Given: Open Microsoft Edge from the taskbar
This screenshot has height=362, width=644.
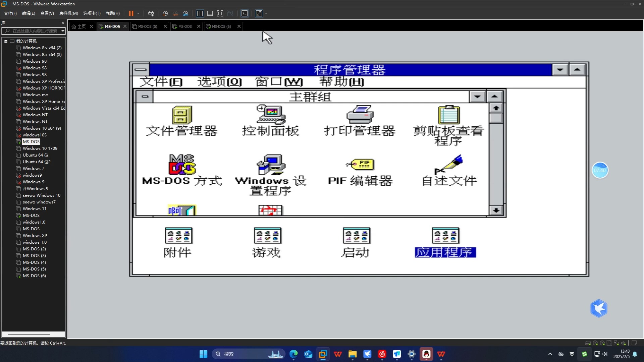Looking at the screenshot, I should click(x=293, y=354).
